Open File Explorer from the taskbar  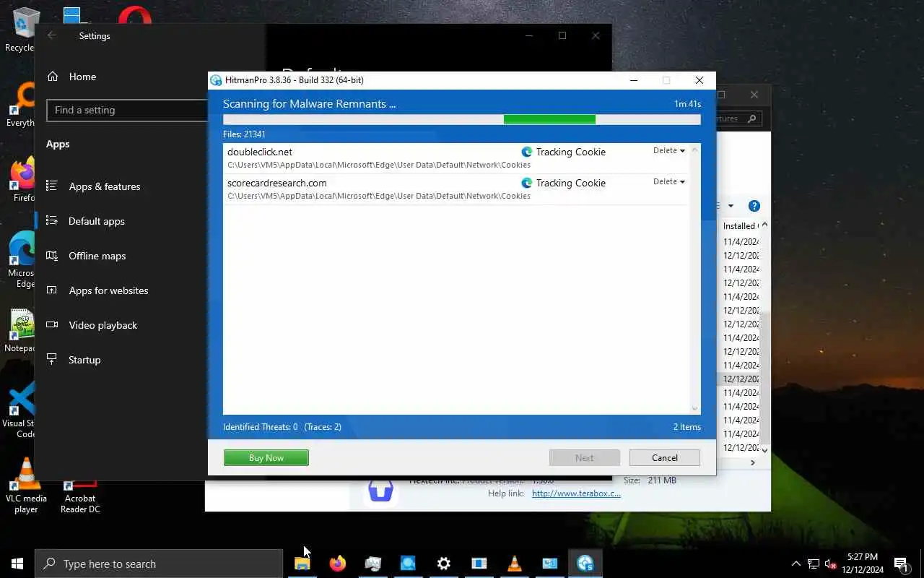point(302,564)
